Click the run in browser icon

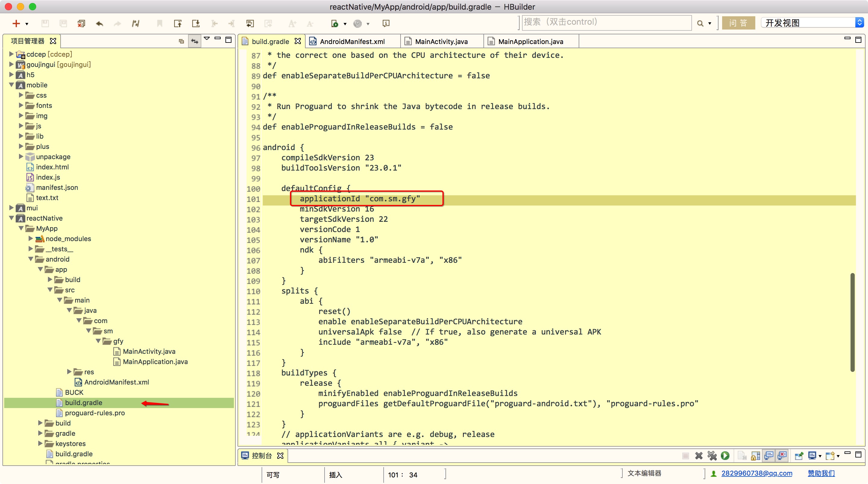pos(335,23)
